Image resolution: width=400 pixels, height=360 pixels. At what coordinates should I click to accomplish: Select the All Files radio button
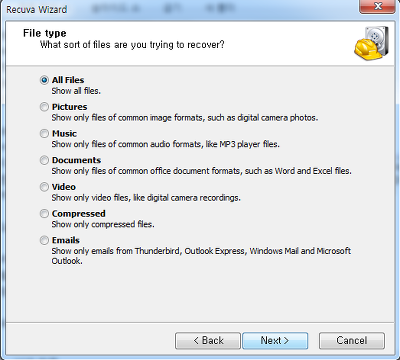point(44,80)
